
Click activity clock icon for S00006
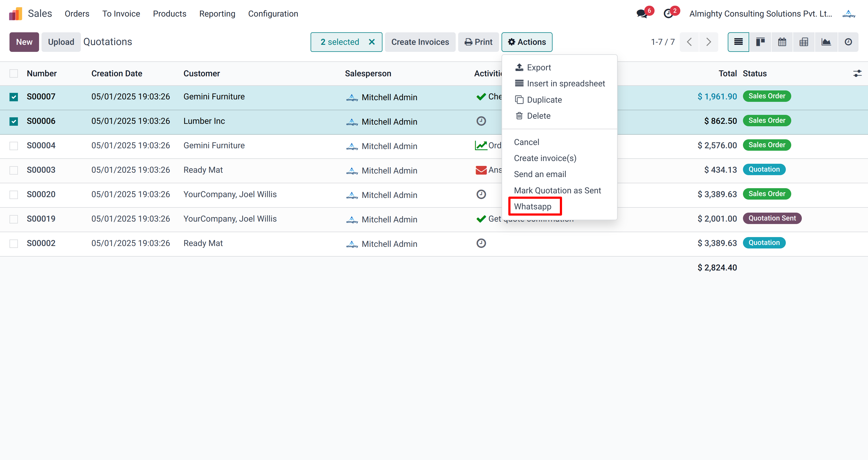tap(481, 121)
